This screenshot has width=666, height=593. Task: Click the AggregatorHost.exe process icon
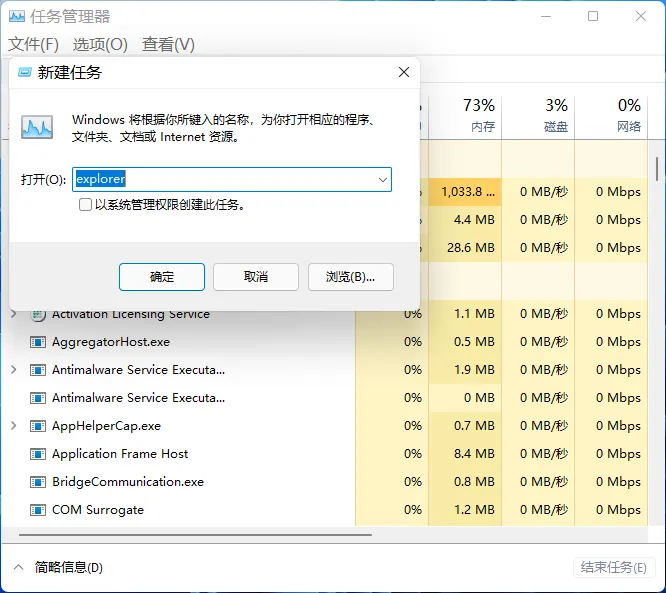coord(38,342)
